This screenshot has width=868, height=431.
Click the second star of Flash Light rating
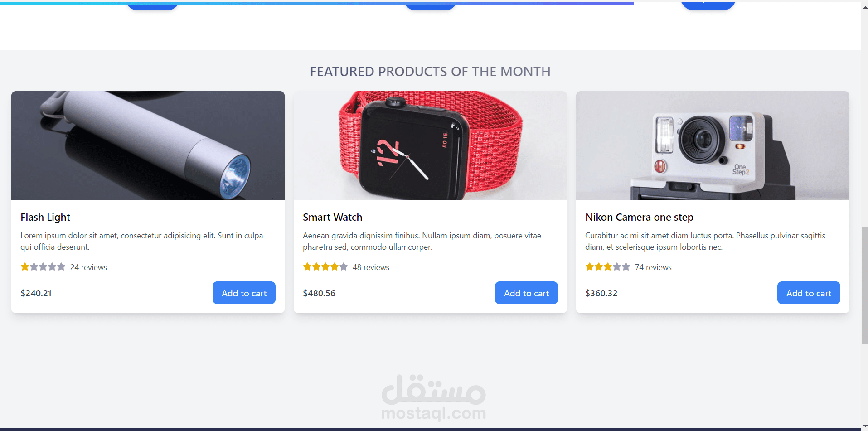coord(34,267)
